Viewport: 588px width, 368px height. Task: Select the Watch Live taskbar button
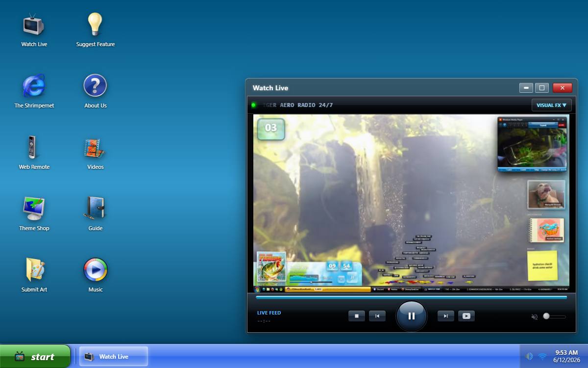(114, 357)
